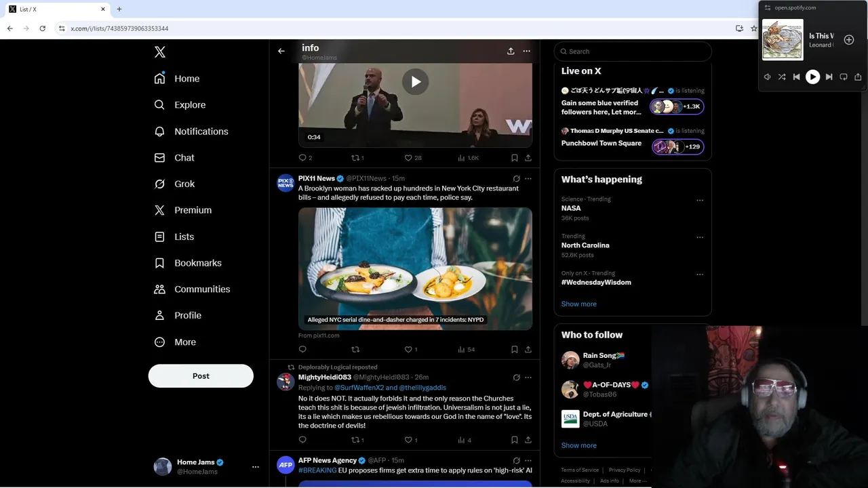The width and height of the screenshot is (868, 488).
Task: Repost the PIX11 News post
Action: [x=355, y=350]
